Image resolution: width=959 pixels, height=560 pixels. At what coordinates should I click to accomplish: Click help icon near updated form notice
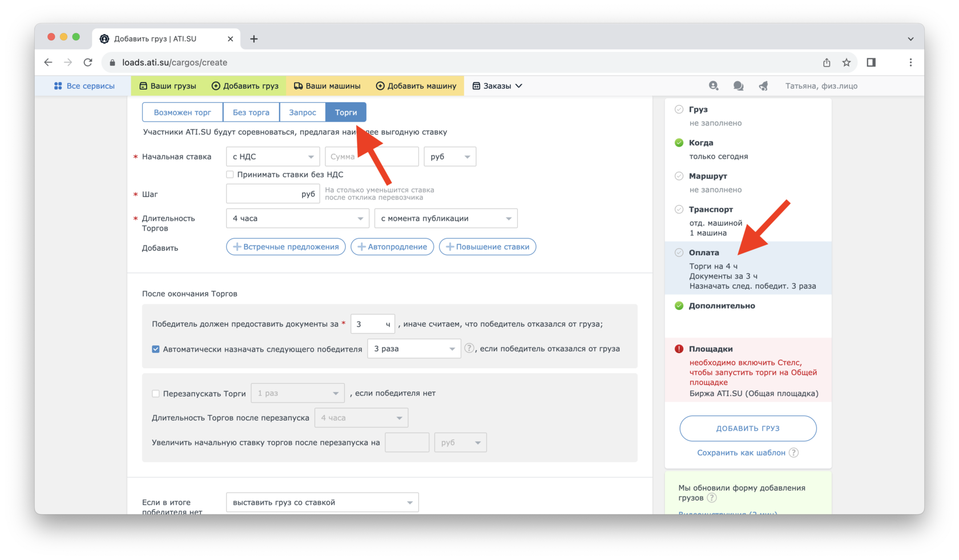click(712, 498)
